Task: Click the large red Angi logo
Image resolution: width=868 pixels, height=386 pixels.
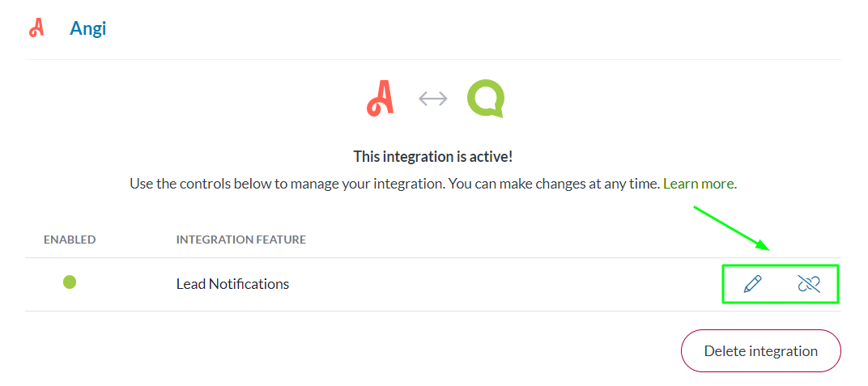Action: click(380, 99)
